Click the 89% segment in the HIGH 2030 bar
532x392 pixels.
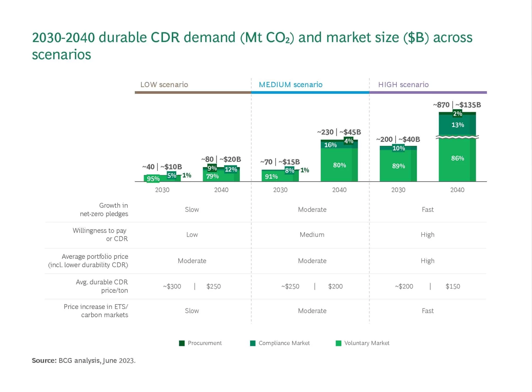pyautogui.click(x=398, y=166)
